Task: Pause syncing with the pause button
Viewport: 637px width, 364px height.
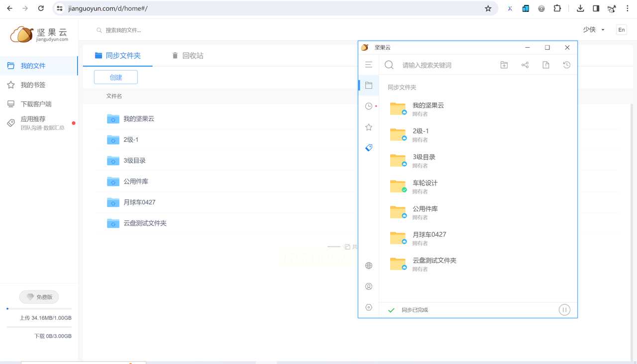Action: tap(564, 310)
